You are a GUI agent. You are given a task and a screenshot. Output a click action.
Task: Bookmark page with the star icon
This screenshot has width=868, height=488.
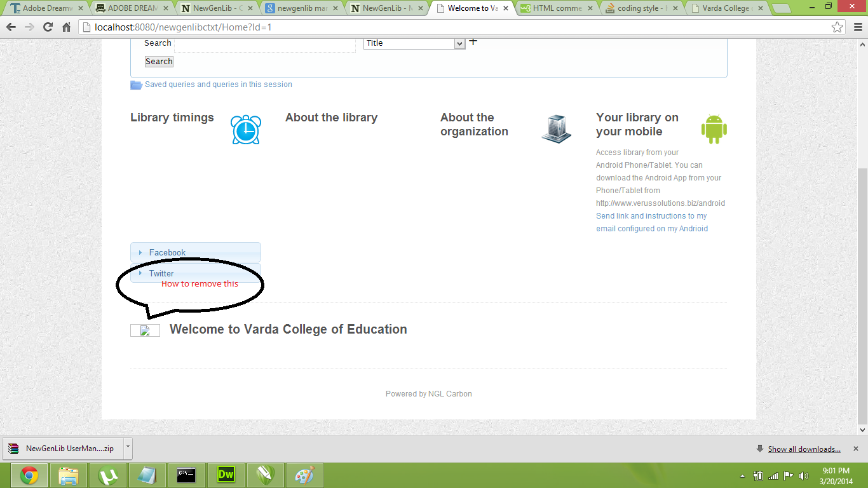[837, 27]
